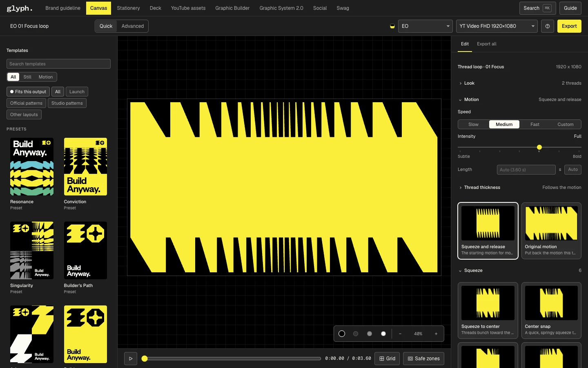This screenshot has height=368, width=588.
Task: Click the Export button
Action: (569, 26)
